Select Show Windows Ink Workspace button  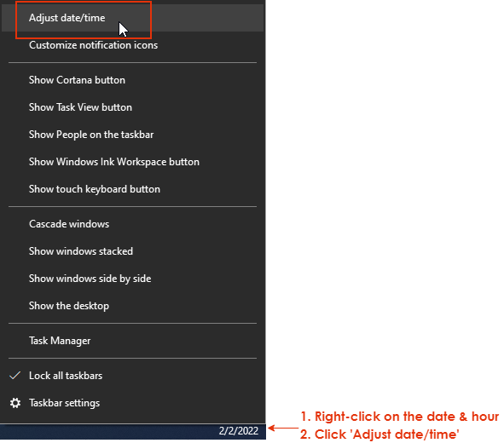click(132, 162)
